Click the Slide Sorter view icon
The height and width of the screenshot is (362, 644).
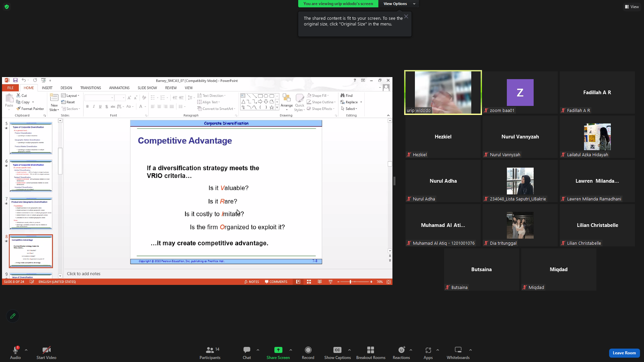pyautogui.click(x=309, y=282)
